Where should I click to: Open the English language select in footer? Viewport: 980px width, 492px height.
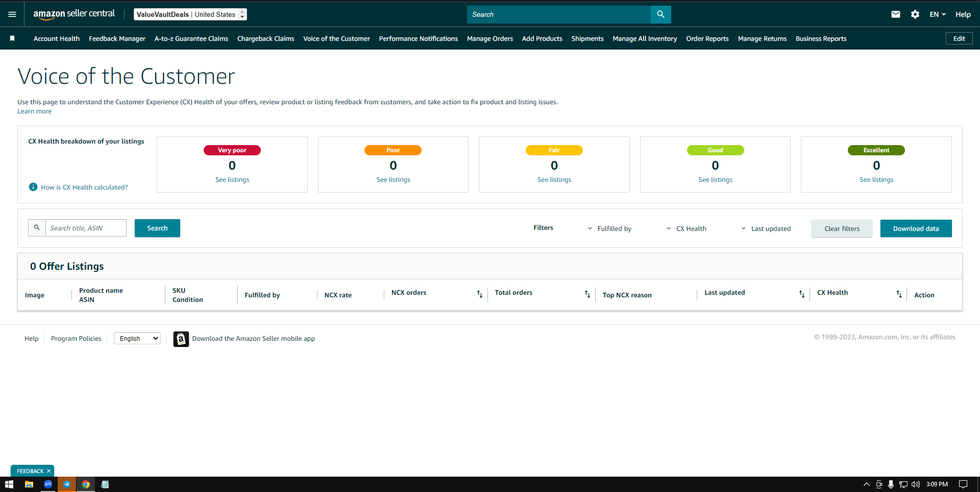point(137,338)
